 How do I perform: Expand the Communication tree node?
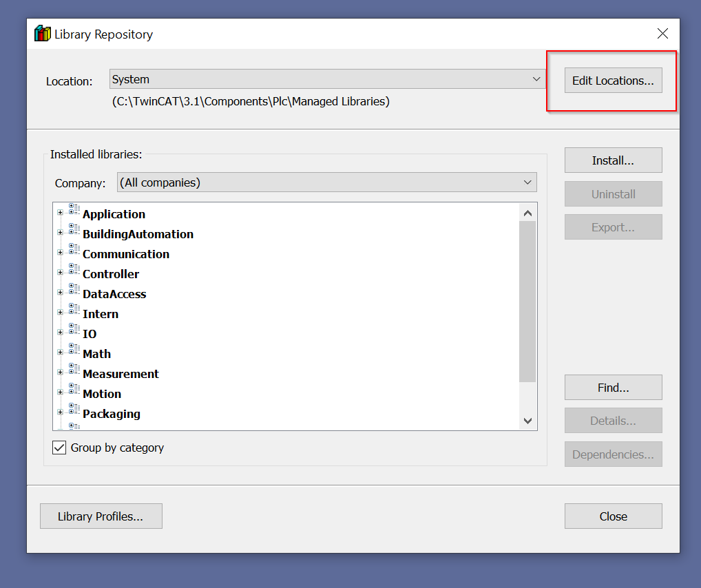pos(61,253)
